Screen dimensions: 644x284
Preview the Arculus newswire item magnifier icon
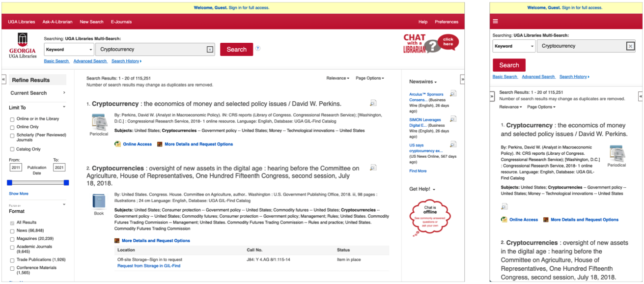pyautogui.click(x=453, y=93)
